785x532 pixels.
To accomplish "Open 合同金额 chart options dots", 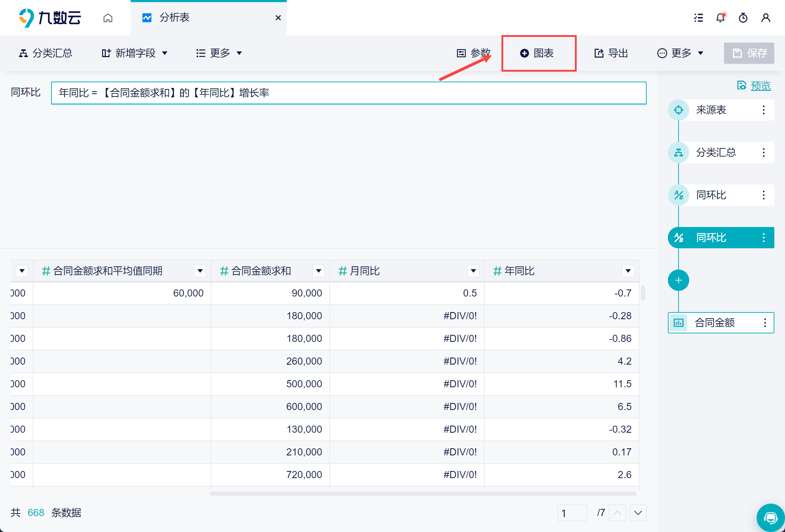I will (765, 323).
